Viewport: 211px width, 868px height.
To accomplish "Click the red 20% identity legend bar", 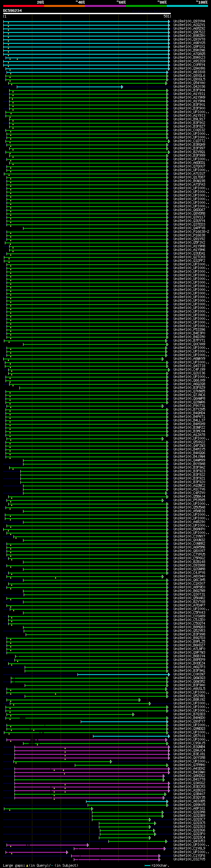I will click(24, 6).
